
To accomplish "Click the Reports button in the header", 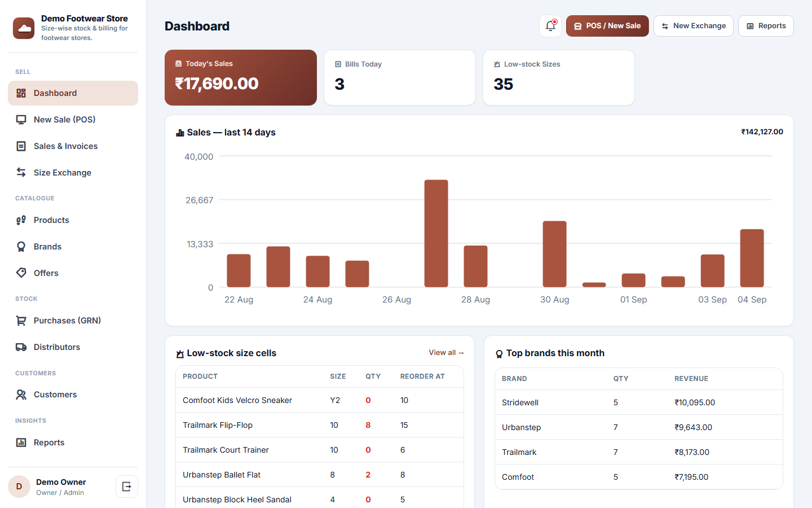I will (x=766, y=26).
